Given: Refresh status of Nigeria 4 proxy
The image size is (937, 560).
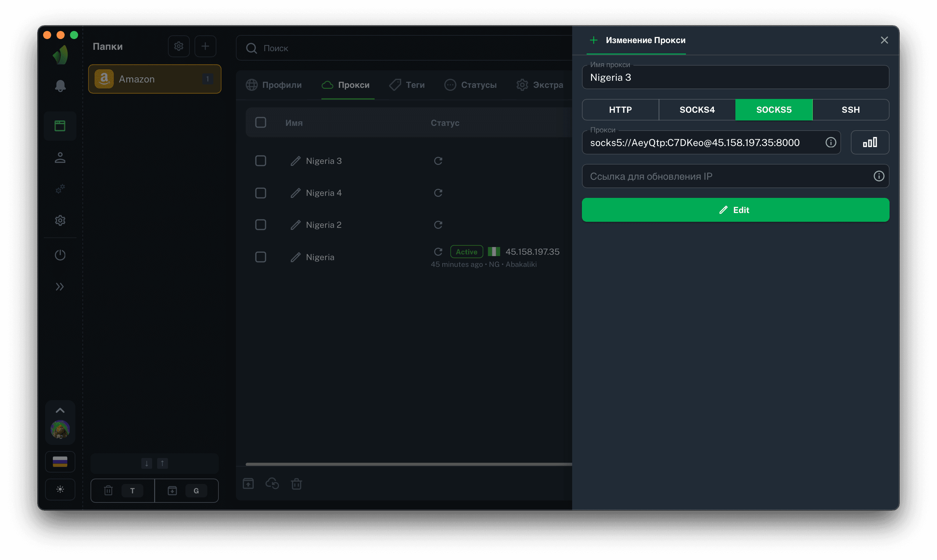Looking at the screenshot, I should (438, 193).
